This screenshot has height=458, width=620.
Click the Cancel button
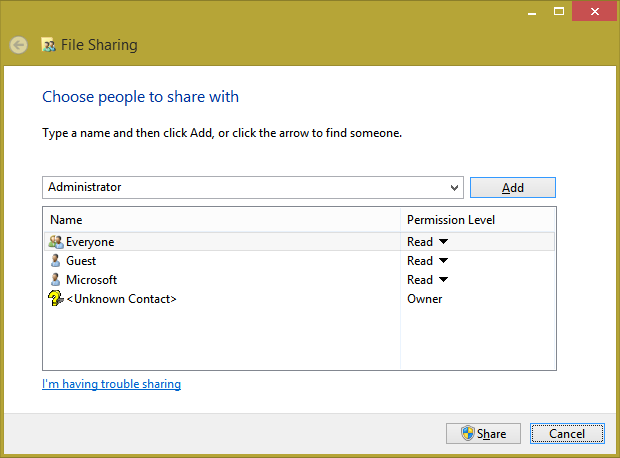tap(567, 433)
